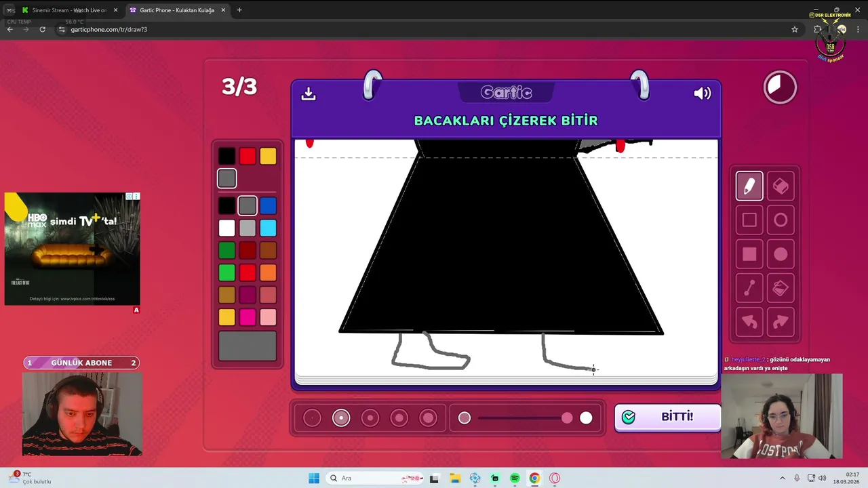Select the pencil drawing tool
The image size is (868, 488).
[749, 186]
